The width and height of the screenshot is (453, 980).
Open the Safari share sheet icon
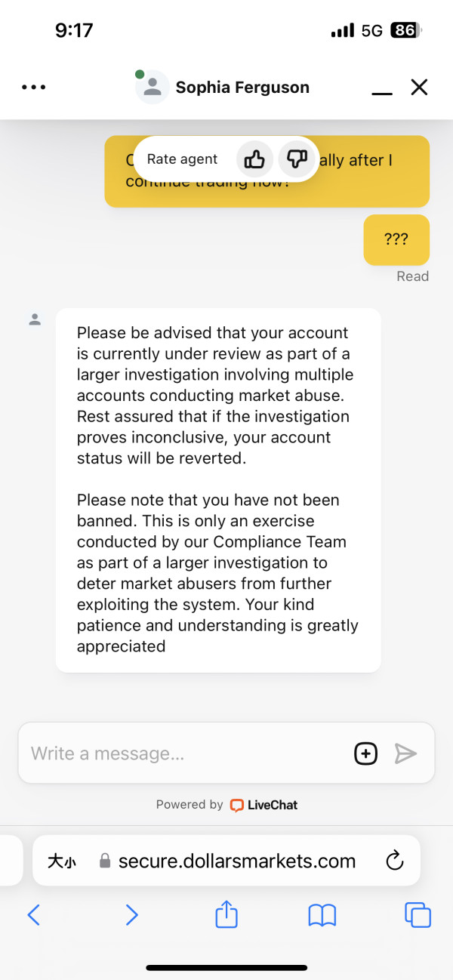click(x=226, y=916)
